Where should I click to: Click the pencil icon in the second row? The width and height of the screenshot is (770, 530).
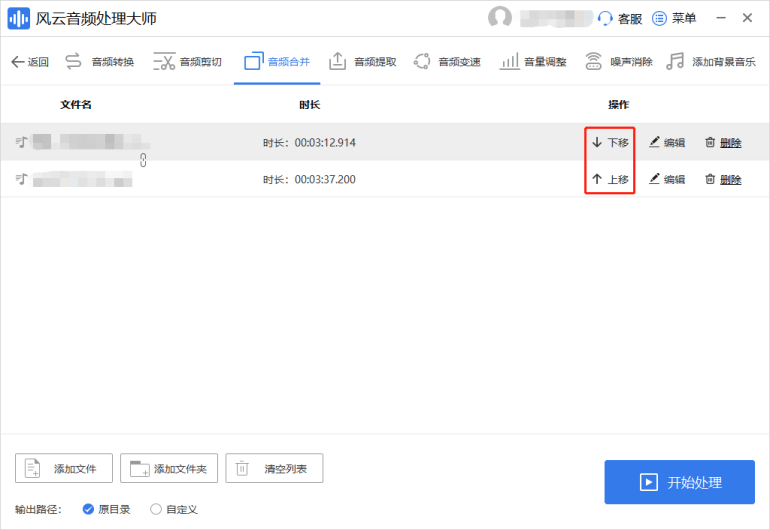pyautogui.click(x=654, y=179)
